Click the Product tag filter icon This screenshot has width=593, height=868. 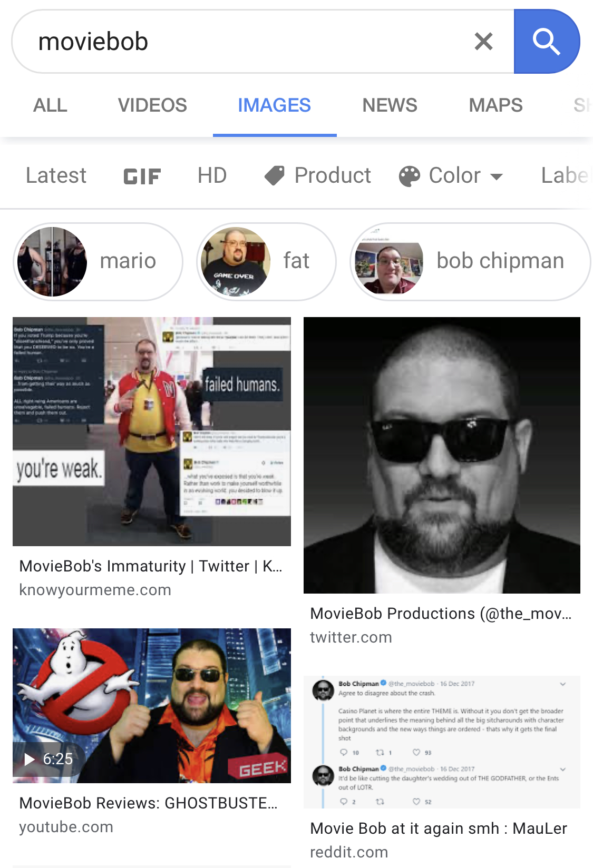click(274, 176)
